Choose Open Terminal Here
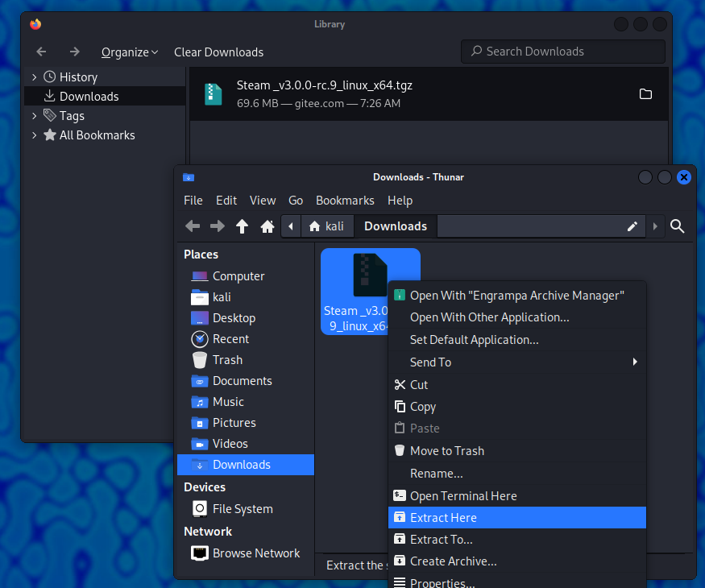Viewport: 705px width, 588px height. tap(517, 496)
